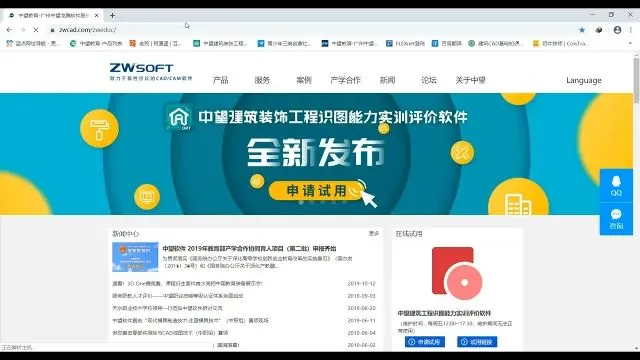Open the 2019年教育部产学合作 headline
The width and height of the screenshot is (640, 360).
[x=249, y=249]
